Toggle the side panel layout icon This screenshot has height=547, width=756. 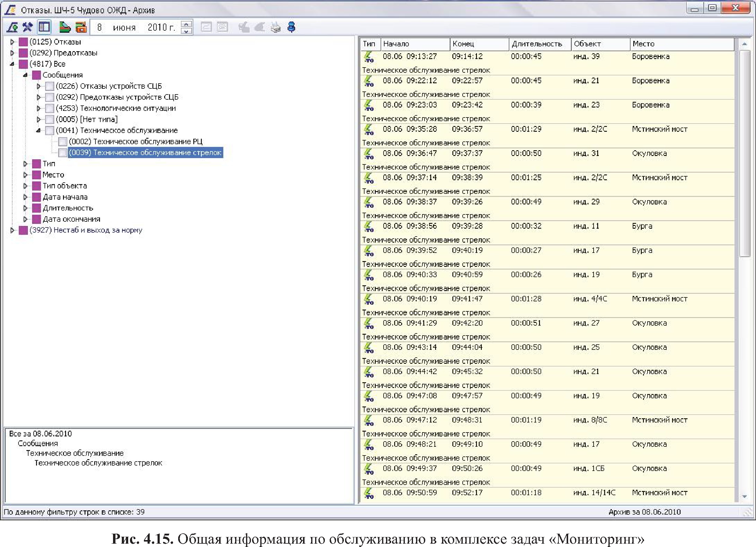[44, 27]
